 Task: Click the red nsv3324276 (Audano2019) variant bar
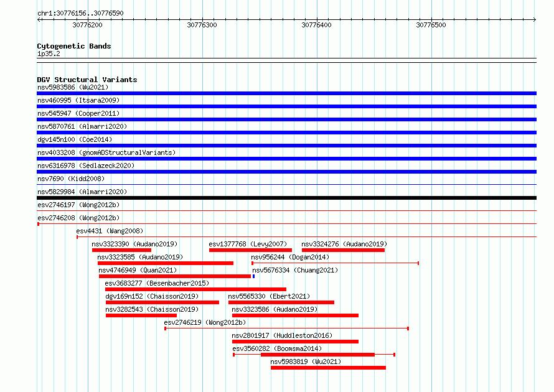click(x=343, y=250)
